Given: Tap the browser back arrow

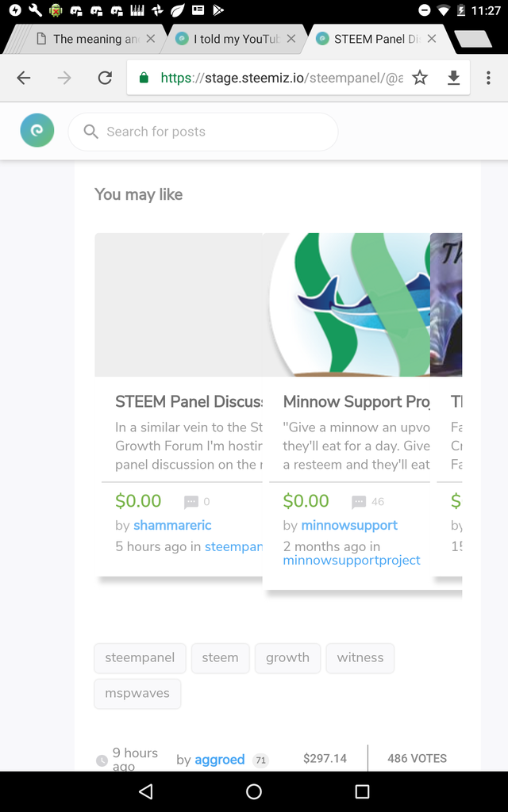Looking at the screenshot, I should (x=24, y=78).
